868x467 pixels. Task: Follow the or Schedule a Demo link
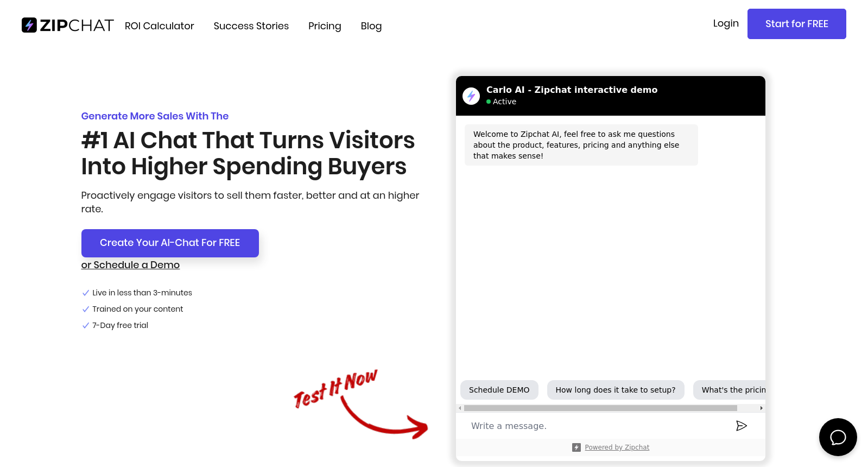(x=130, y=265)
